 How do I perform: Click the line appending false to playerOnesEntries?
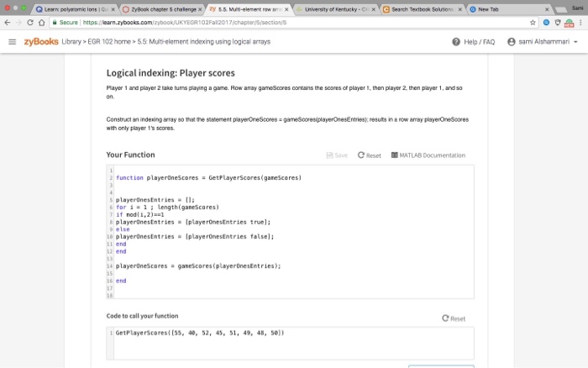point(195,237)
